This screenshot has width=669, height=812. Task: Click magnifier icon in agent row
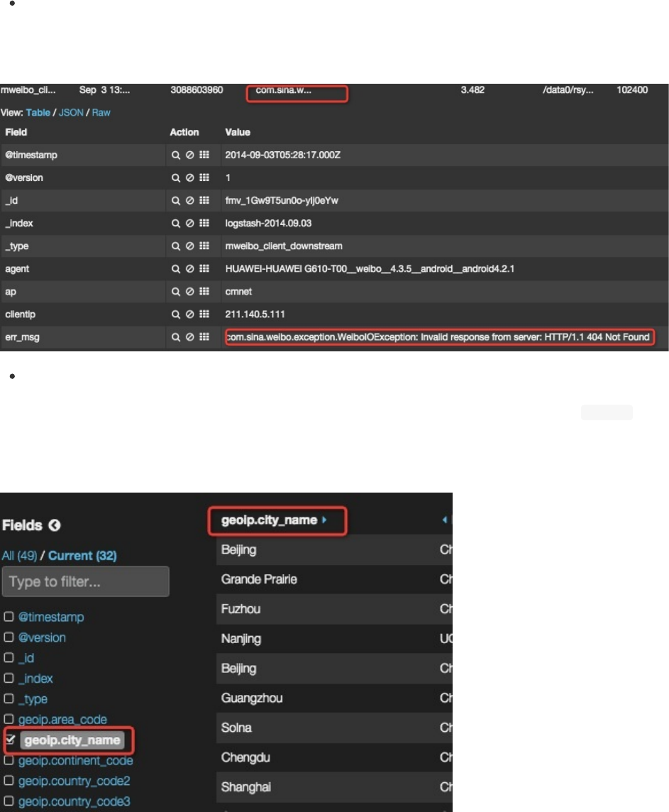click(176, 269)
